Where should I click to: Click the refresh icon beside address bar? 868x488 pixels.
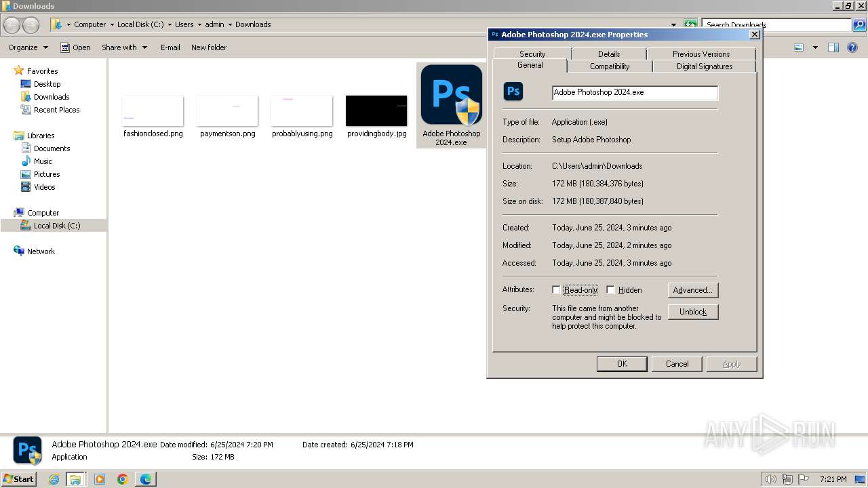click(x=690, y=24)
